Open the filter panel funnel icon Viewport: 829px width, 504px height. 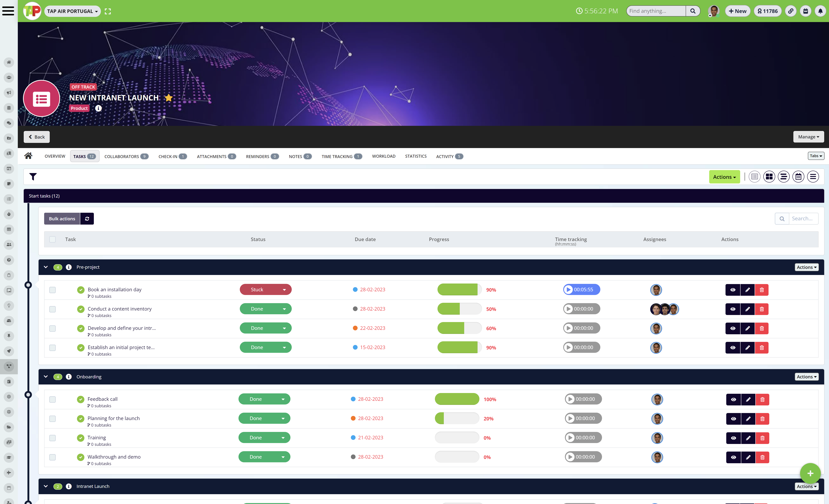(x=33, y=177)
